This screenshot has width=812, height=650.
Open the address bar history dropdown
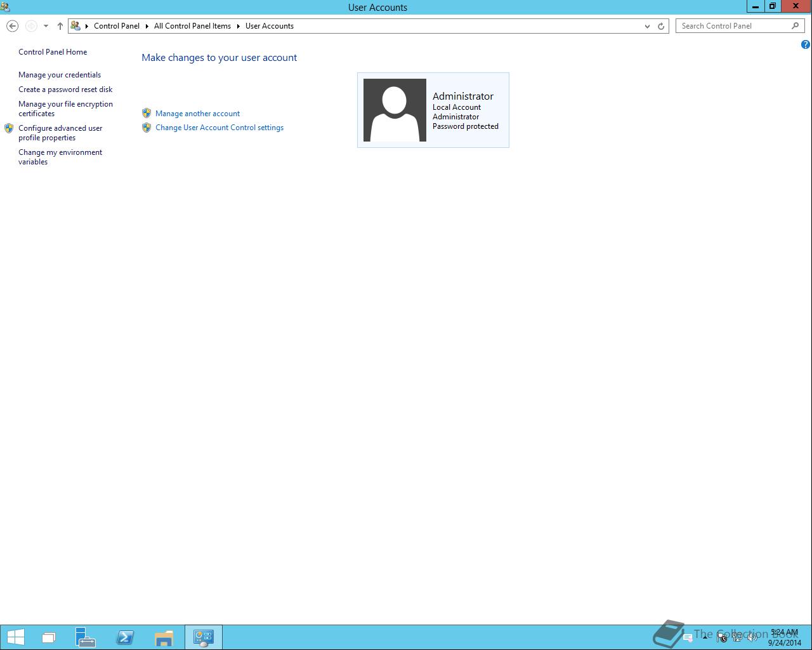click(x=647, y=26)
